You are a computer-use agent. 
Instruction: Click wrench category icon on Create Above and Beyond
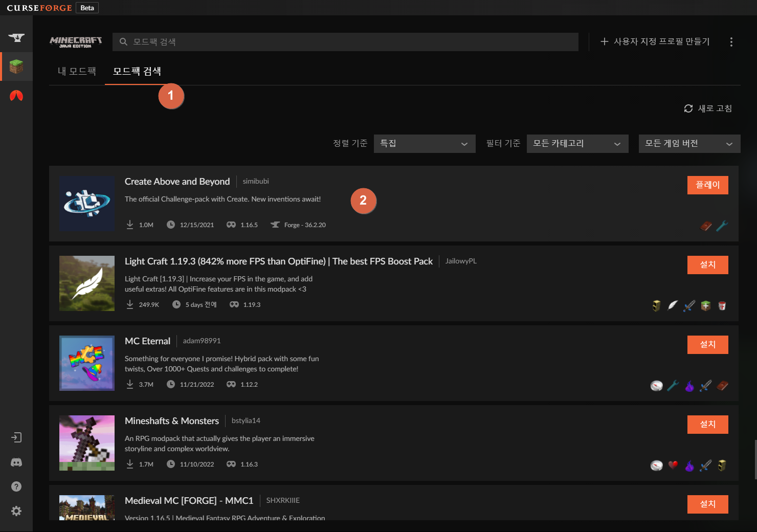click(x=722, y=226)
